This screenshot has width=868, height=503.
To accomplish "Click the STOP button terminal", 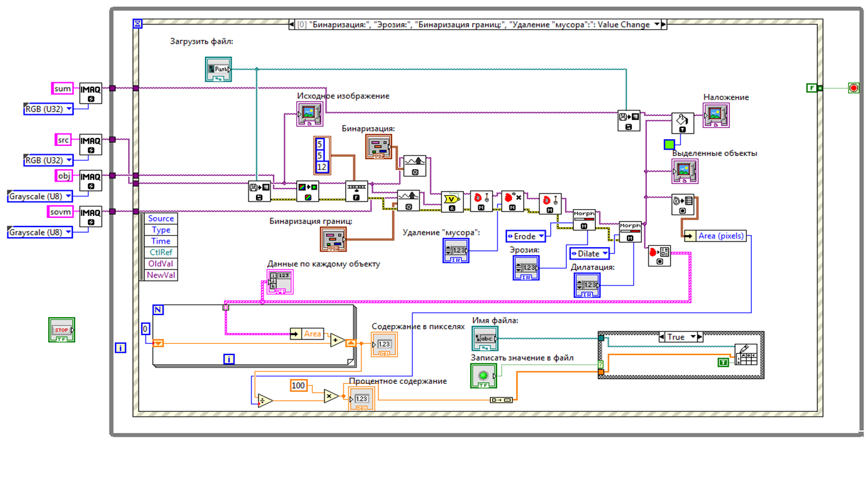I will tap(61, 330).
